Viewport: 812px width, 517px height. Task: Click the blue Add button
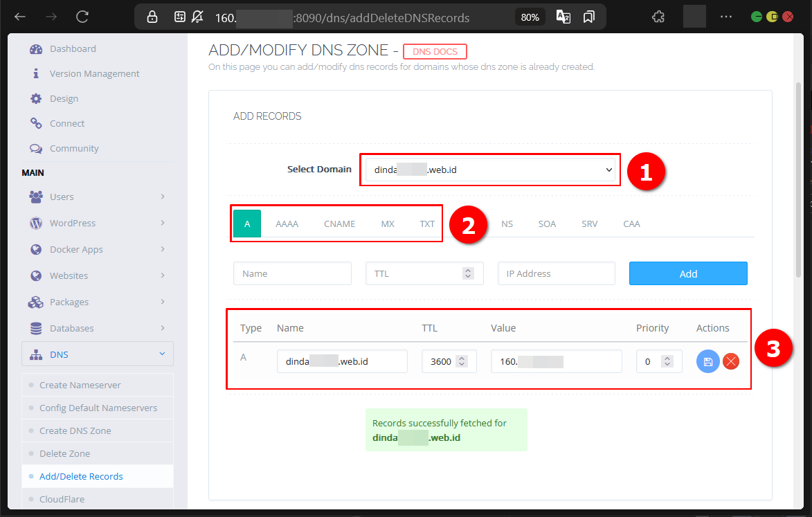coord(688,273)
